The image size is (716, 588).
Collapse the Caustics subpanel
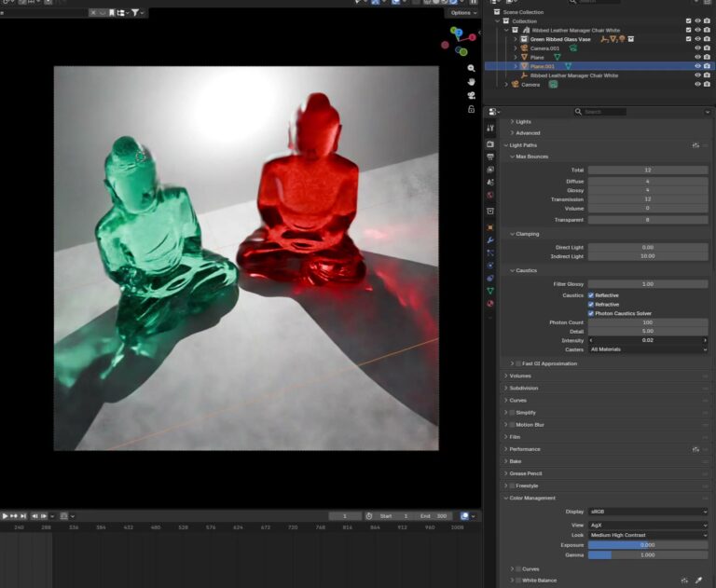pos(526,270)
